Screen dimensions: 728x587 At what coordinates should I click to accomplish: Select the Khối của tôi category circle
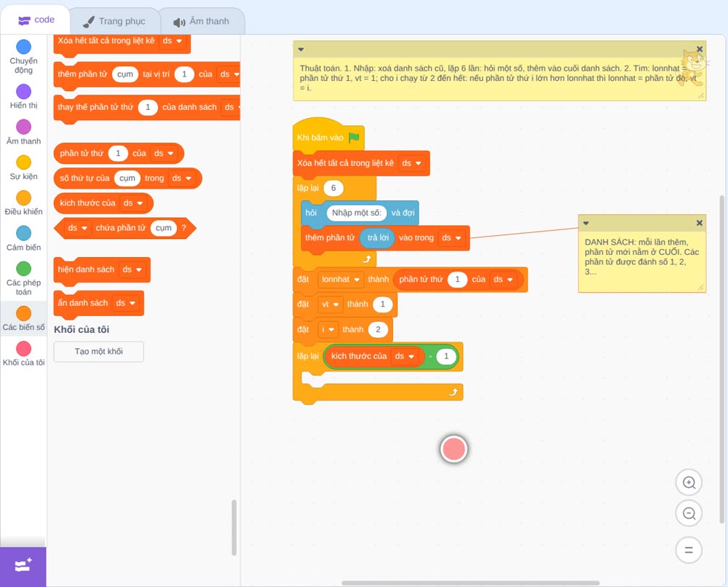point(24,349)
